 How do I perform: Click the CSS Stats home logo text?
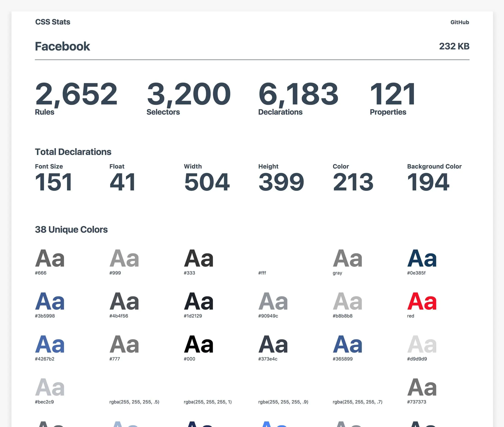click(53, 22)
